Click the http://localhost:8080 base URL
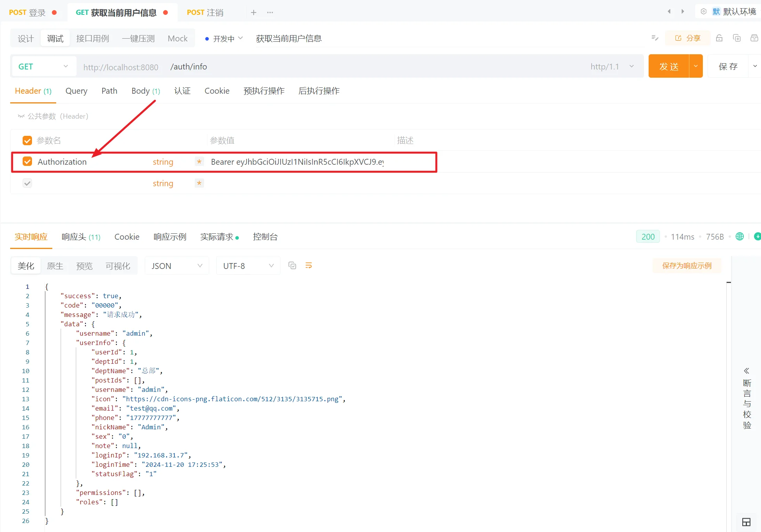This screenshot has width=761, height=532. click(121, 67)
